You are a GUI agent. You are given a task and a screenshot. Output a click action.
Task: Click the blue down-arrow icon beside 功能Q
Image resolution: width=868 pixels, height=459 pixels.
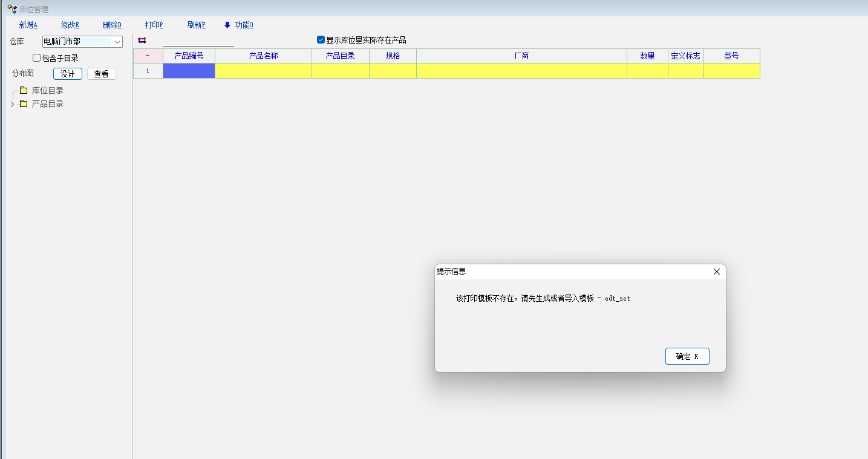click(227, 25)
